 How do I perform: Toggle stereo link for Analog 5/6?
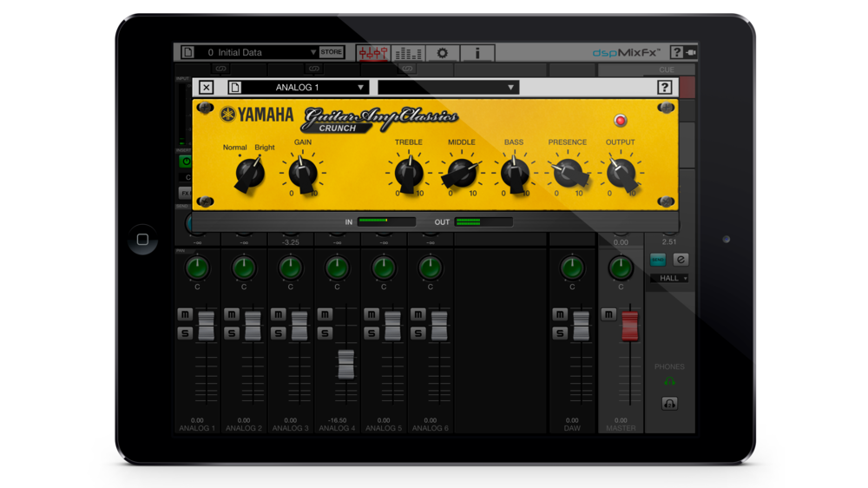407,69
